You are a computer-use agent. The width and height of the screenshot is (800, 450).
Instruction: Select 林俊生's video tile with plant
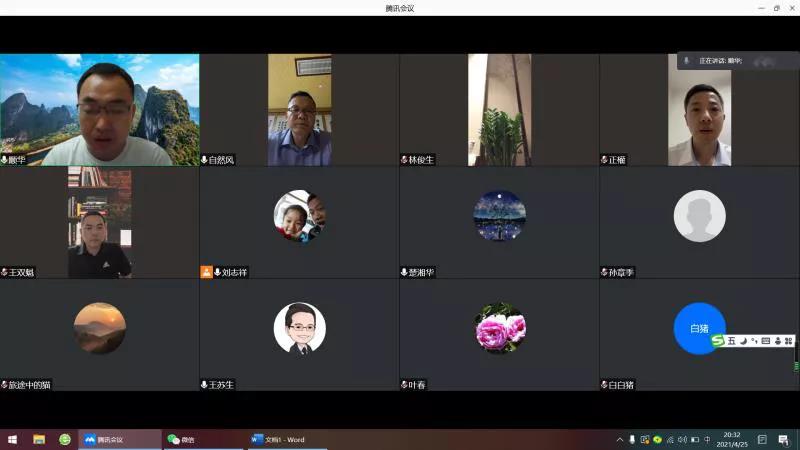coord(499,110)
